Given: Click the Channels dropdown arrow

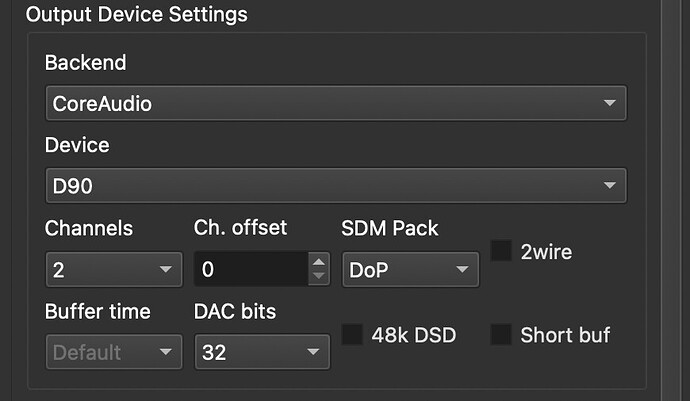Looking at the screenshot, I should [x=165, y=269].
